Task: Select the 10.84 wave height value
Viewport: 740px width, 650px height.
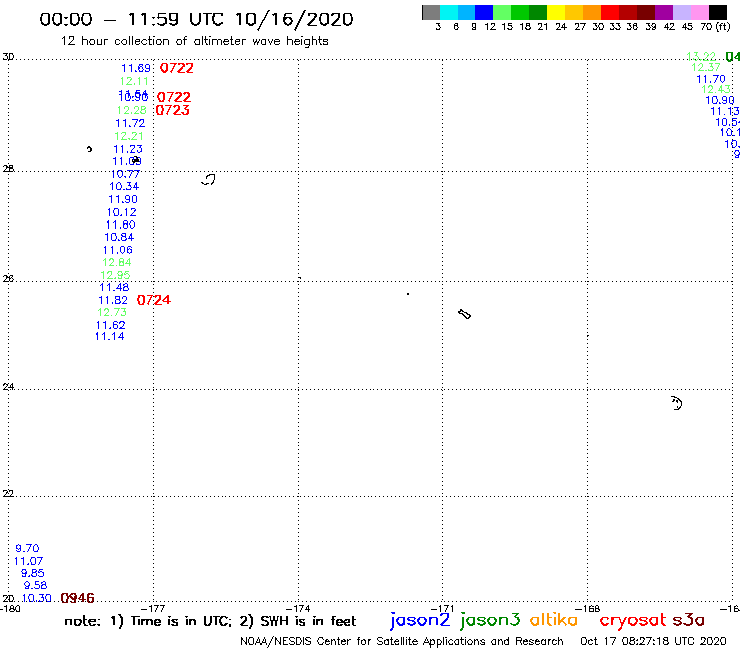Action: coord(119,237)
